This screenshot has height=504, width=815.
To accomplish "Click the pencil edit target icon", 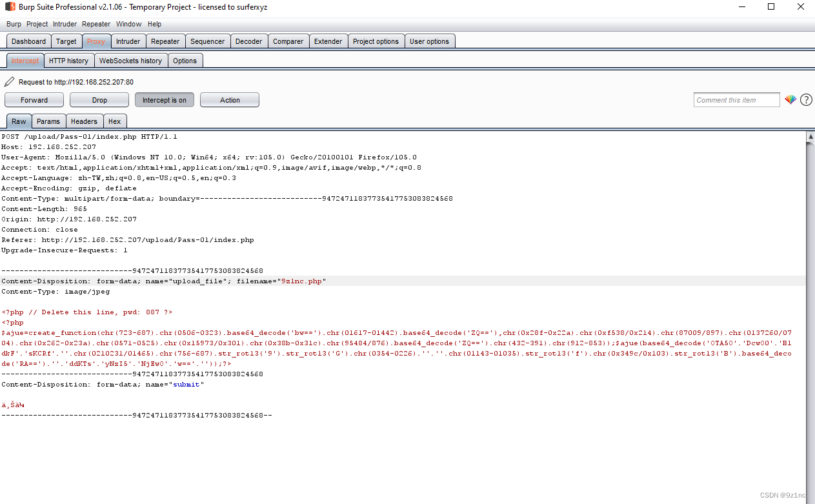I will tap(9, 82).
